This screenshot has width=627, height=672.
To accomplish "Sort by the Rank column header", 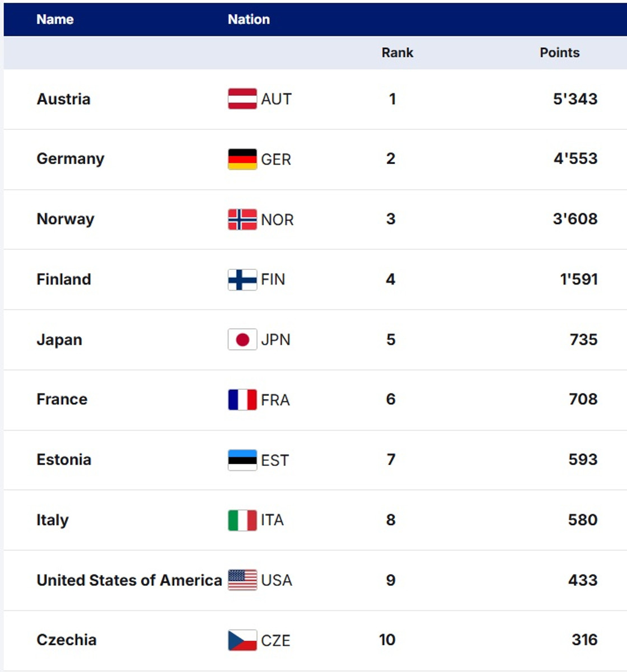I will pyautogui.click(x=397, y=53).
